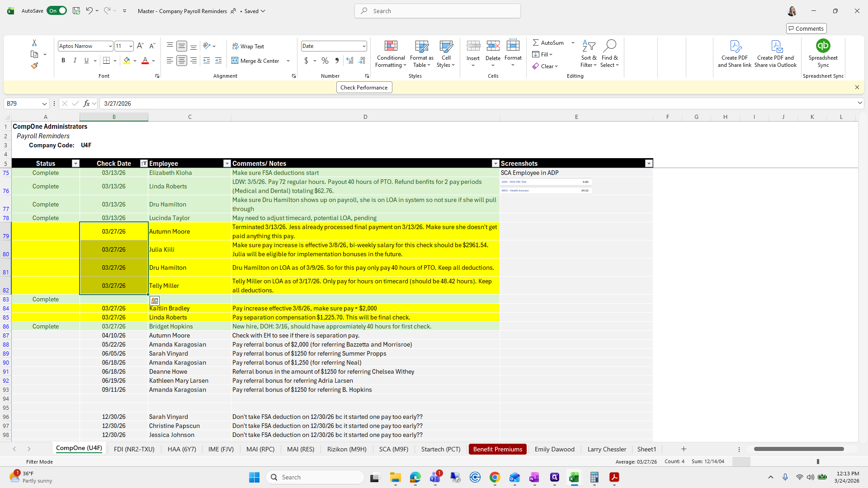The width and height of the screenshot is (868, 488).
Task: Click the Increase Indent icon
Action: coord(218,61)
